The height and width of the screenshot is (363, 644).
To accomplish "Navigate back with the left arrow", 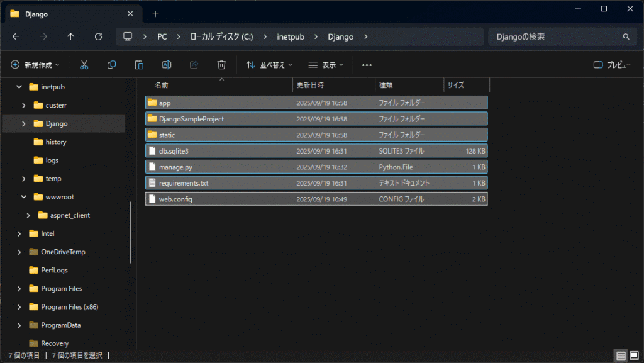I will (x=16, y=37).
